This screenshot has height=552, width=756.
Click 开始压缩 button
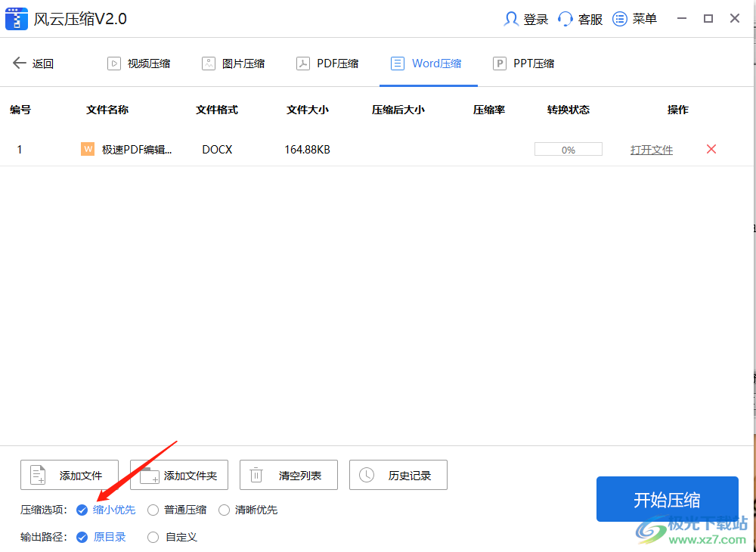(668, 500)
